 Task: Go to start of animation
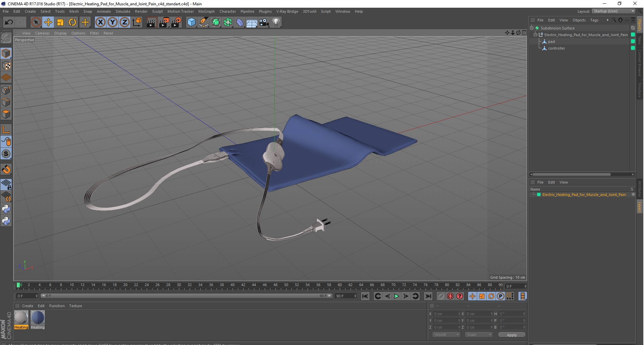coord(365,296)
